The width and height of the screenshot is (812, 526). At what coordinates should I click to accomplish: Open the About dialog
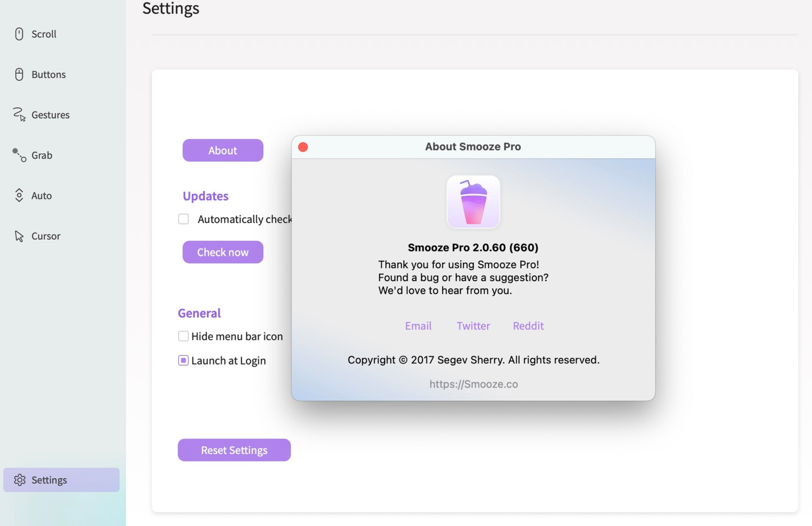click(x=222, y=150)
